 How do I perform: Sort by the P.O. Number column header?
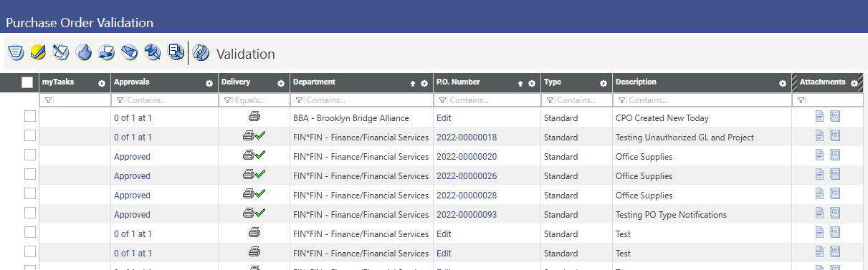click(x=458, y=82)
